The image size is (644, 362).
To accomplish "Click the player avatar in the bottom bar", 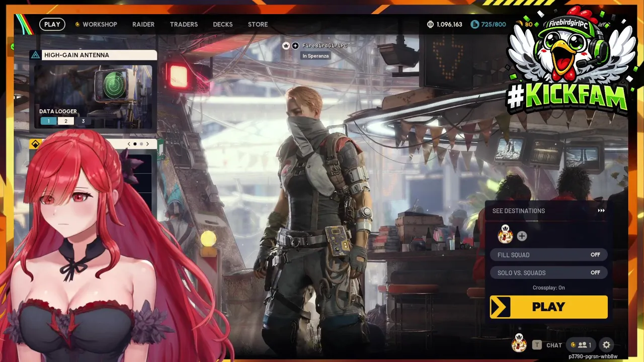I will pyautogui.click(x=519, y=343).
